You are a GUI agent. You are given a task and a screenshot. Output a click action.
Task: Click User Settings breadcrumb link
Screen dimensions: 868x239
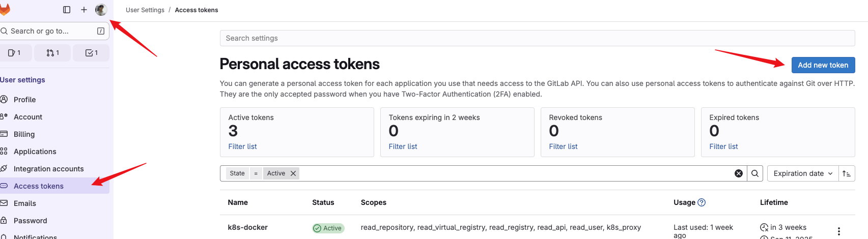tap(145, 10)
